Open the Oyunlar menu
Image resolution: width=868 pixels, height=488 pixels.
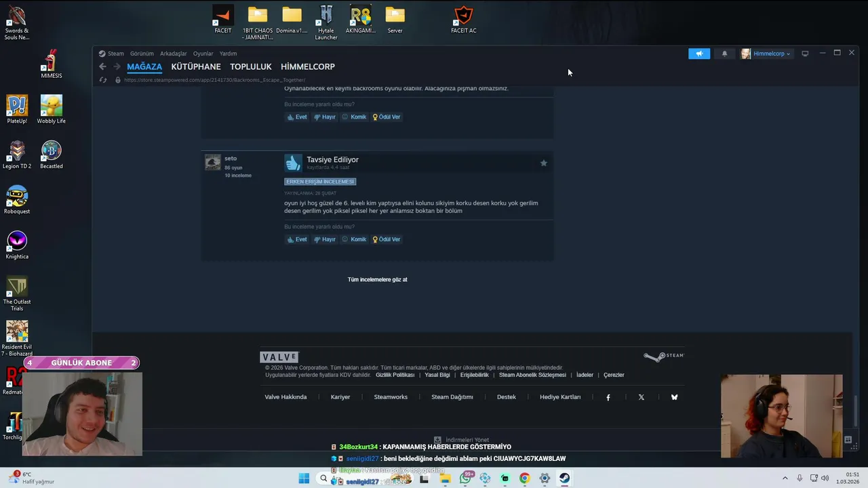(203, 54)
